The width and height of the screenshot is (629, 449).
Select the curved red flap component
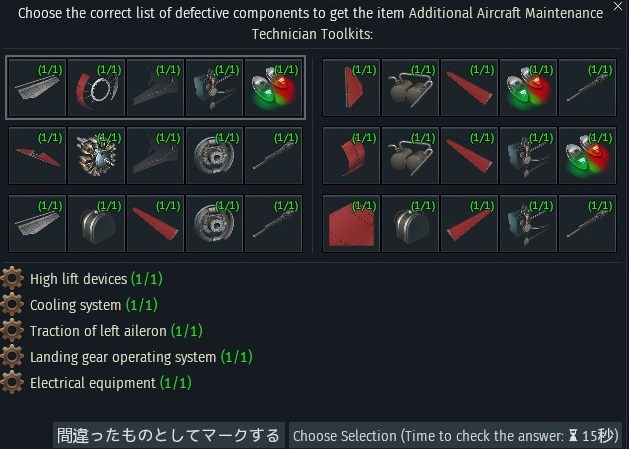[x=351, y=155]
